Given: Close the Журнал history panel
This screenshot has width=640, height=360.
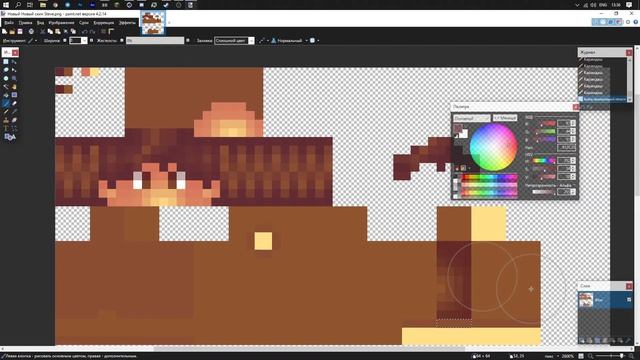Looking at the screenshot, I should coord(629,52).
